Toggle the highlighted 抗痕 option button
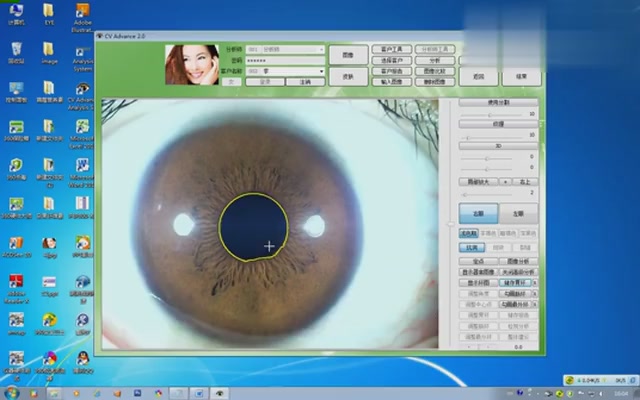The height and width of the screenshot is (400, 640). pos(470,247)
